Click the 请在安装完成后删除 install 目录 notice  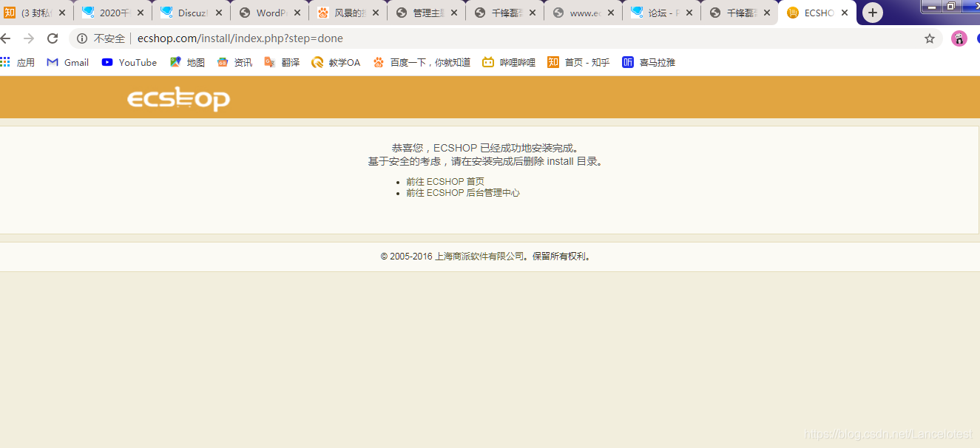pos(527,161)
